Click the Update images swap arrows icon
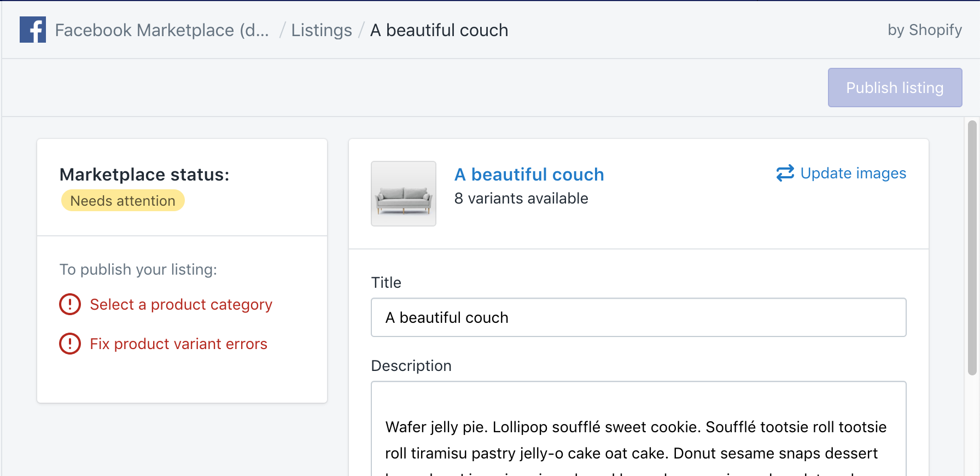 785,173
